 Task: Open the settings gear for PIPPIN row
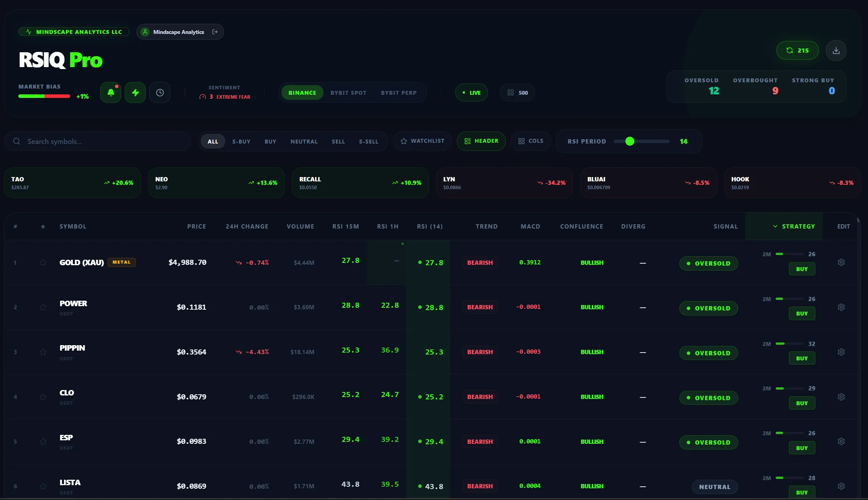(841, 352)
